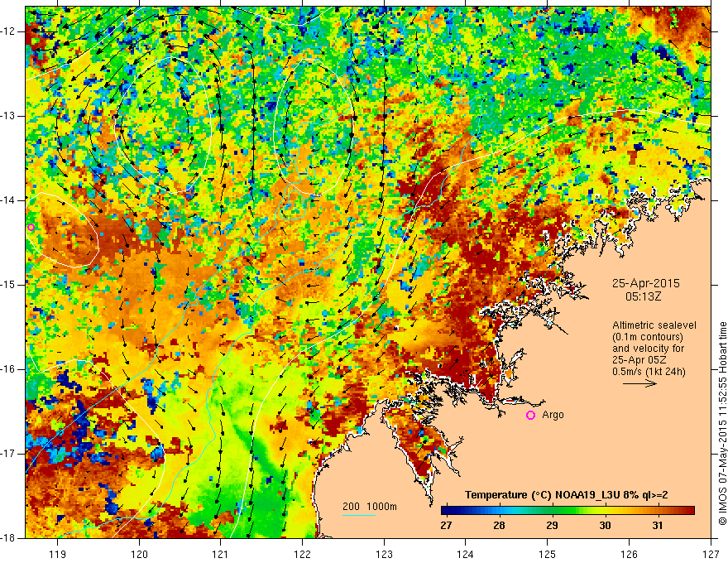Screen dimensions: 728x563
Task: Click the '25-Apr 05Z' text line
Action: (639, 360)
